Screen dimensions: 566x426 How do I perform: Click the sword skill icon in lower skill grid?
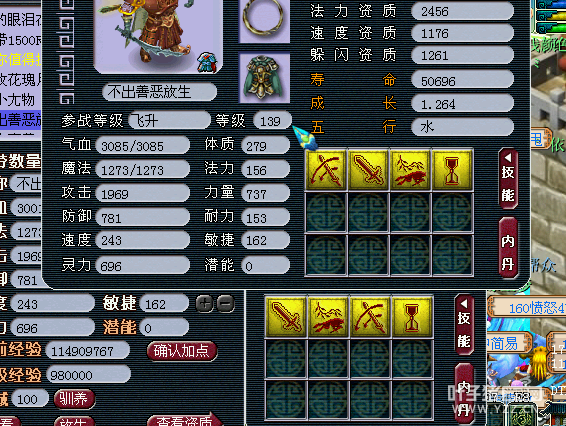point(286,317)
